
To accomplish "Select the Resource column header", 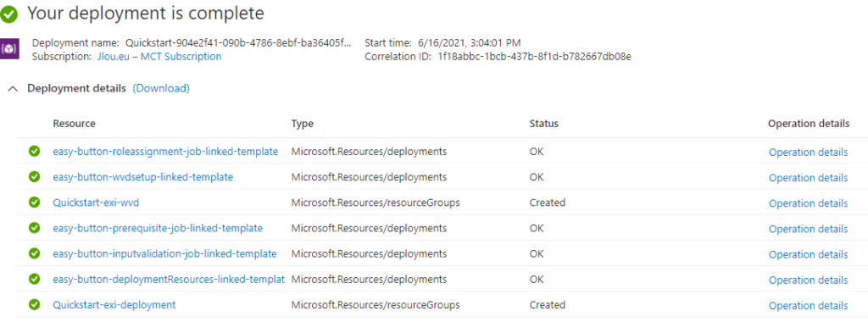I will point(75,124).
